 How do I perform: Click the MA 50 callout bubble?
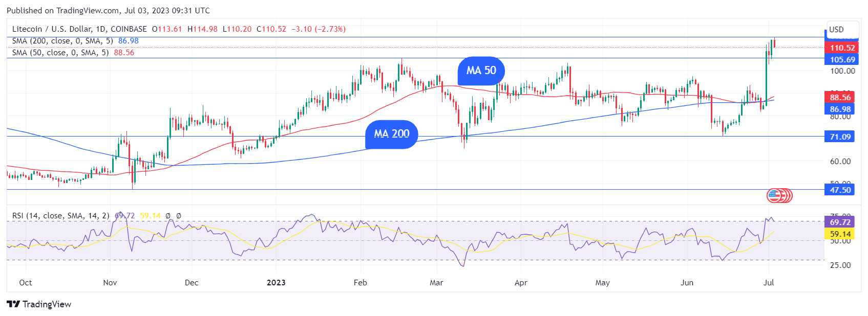tap(481, 71)
